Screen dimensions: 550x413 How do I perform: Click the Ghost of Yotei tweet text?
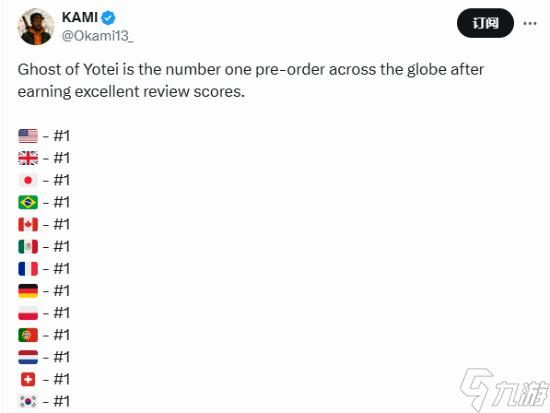250,80
